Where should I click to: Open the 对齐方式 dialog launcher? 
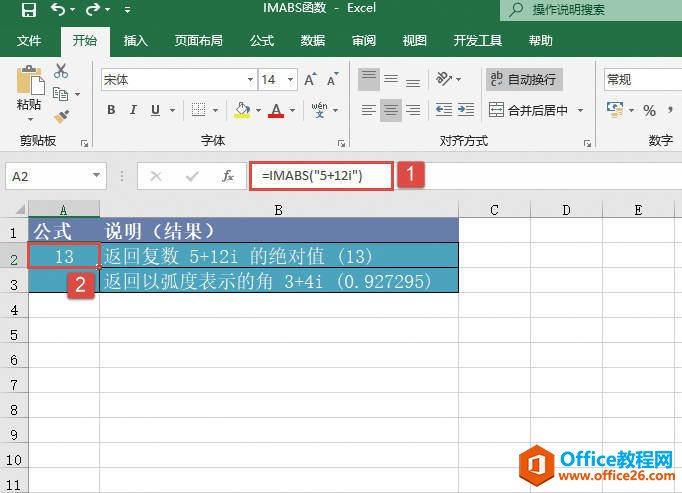pyautogui.click(x=587, y=143)
